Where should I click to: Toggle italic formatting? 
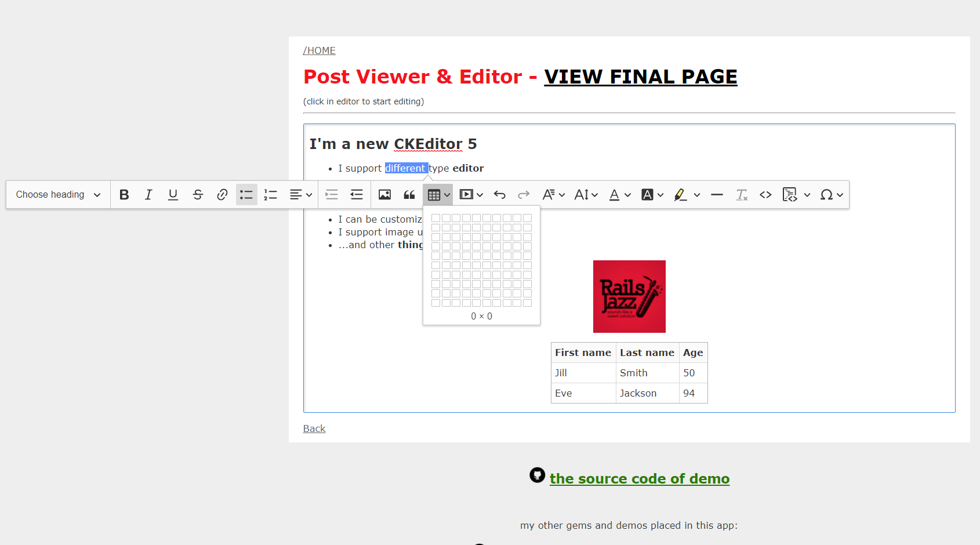tap(148, 195)
